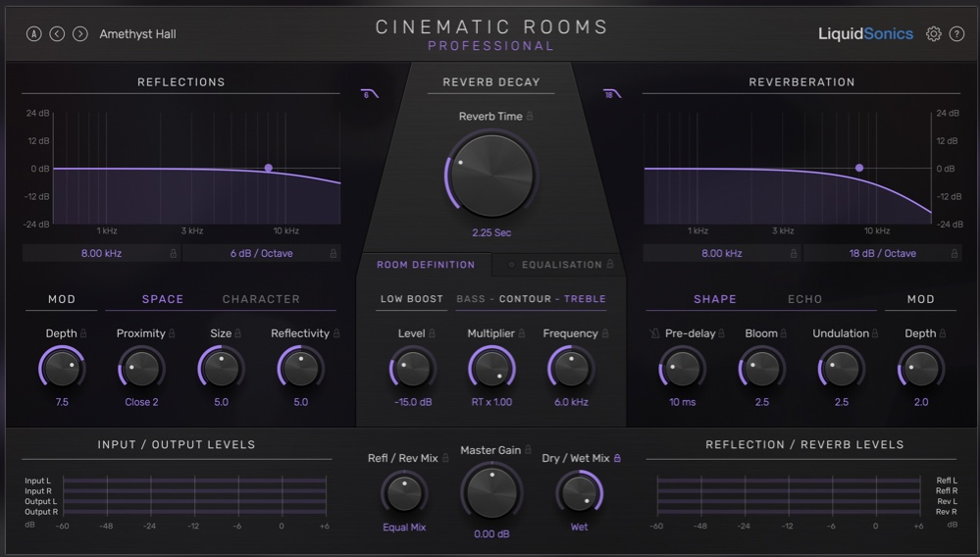This screenshot has width=980, height=557.
Task: Select the Low Boost section
Action: click(x=412, y=299)
